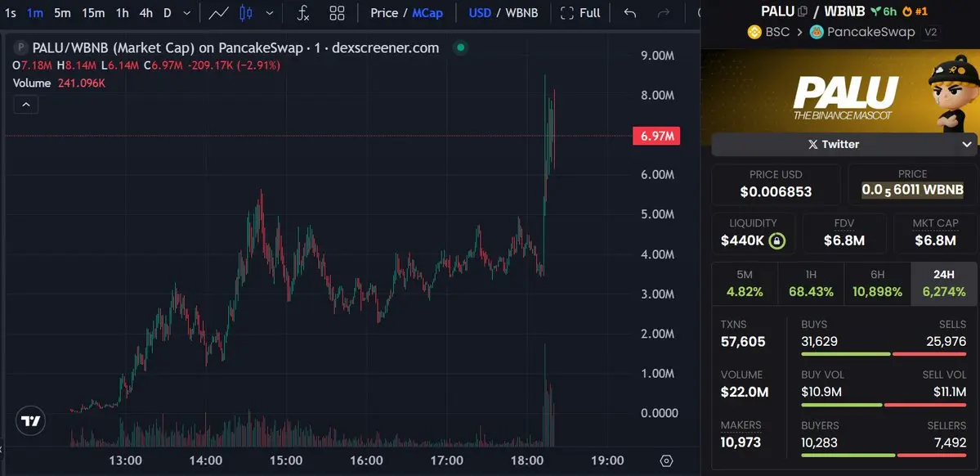Click the 18:00 time axis label

(527, 461)
